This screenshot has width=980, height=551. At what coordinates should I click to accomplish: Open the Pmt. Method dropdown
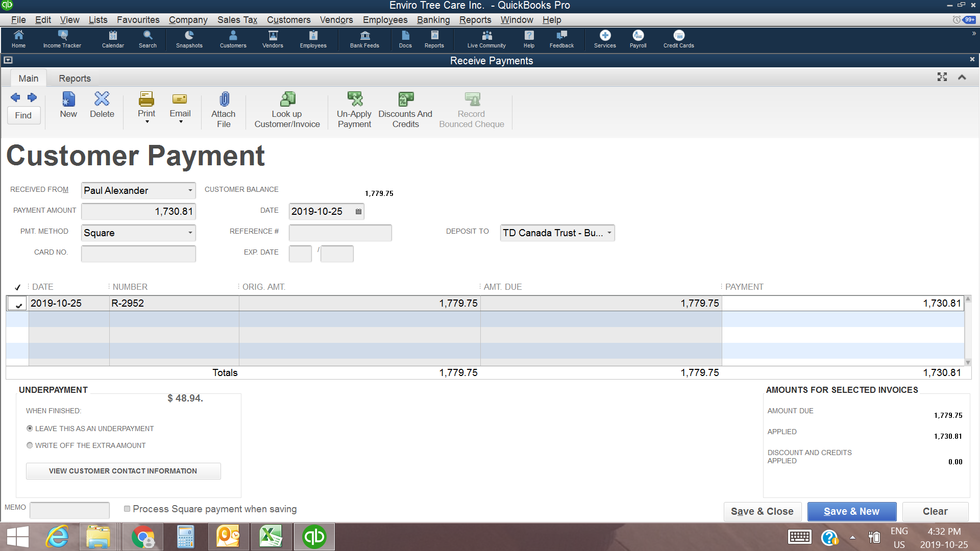pyautogui.click(x=190, y=233)
